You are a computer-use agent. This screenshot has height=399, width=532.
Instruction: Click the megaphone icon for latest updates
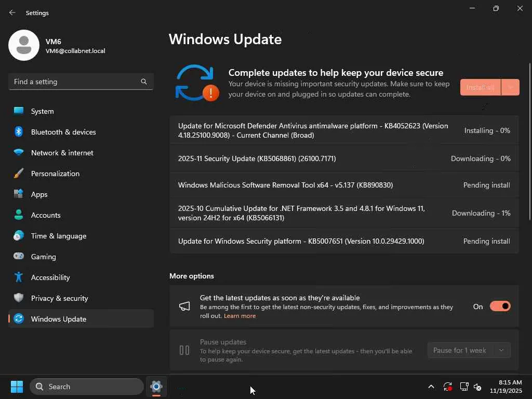point(184,307)
